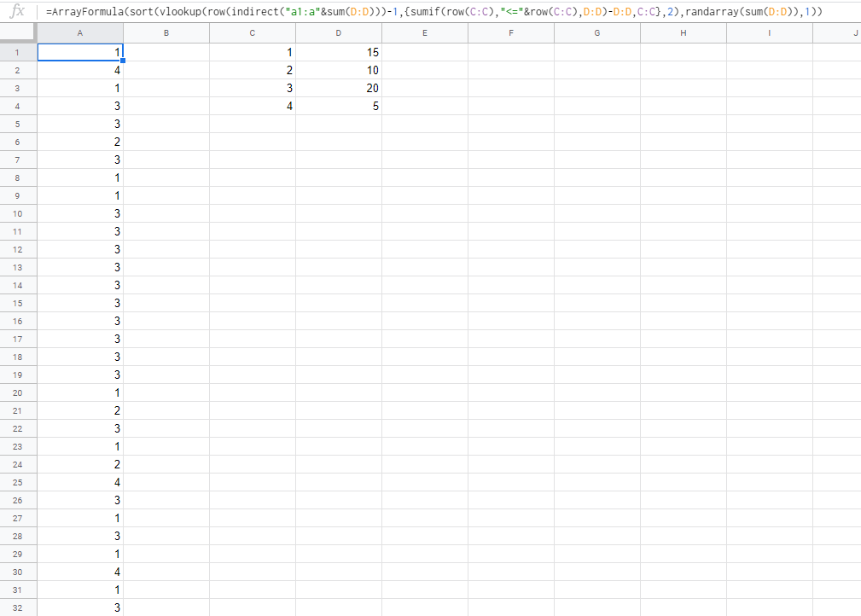Select column A header
The image size is (861, 616).
pos(80,33)
